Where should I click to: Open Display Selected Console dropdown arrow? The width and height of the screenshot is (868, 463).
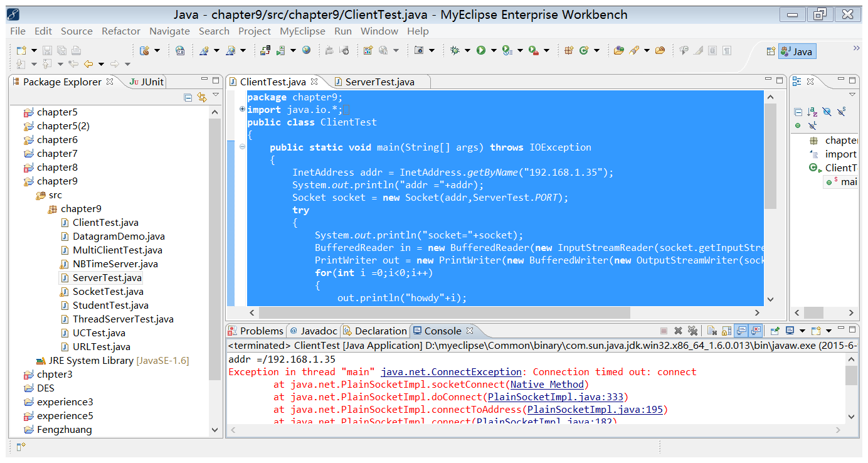click(802, 331)
